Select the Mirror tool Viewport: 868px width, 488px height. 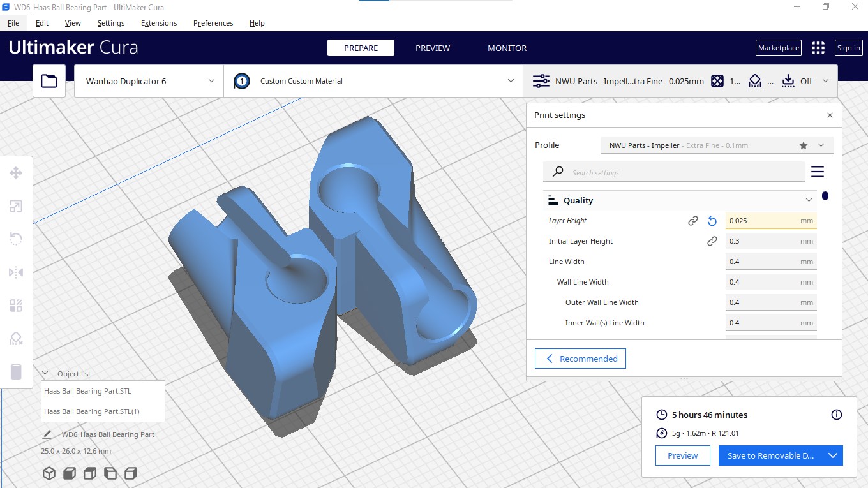tap(16, 272)
